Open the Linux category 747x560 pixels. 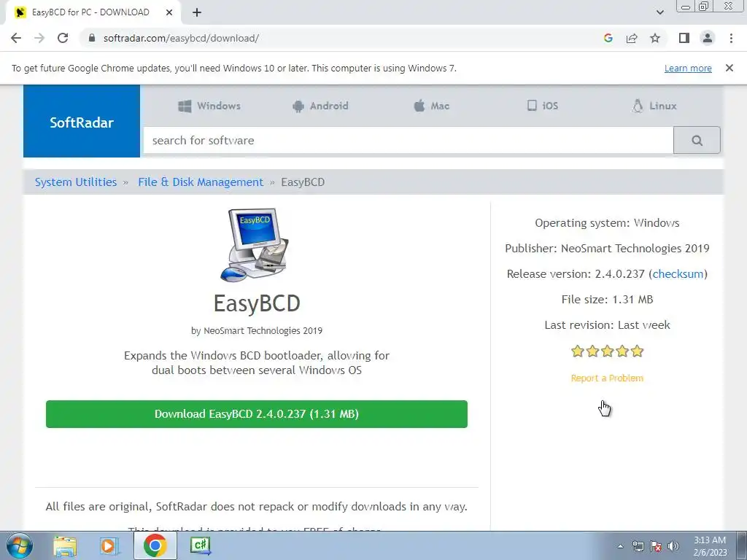(x=654, y=106)
